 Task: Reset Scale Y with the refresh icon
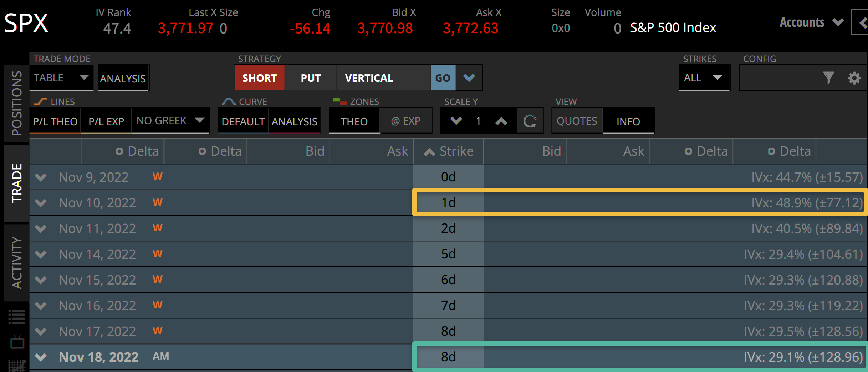pos(530,121)
